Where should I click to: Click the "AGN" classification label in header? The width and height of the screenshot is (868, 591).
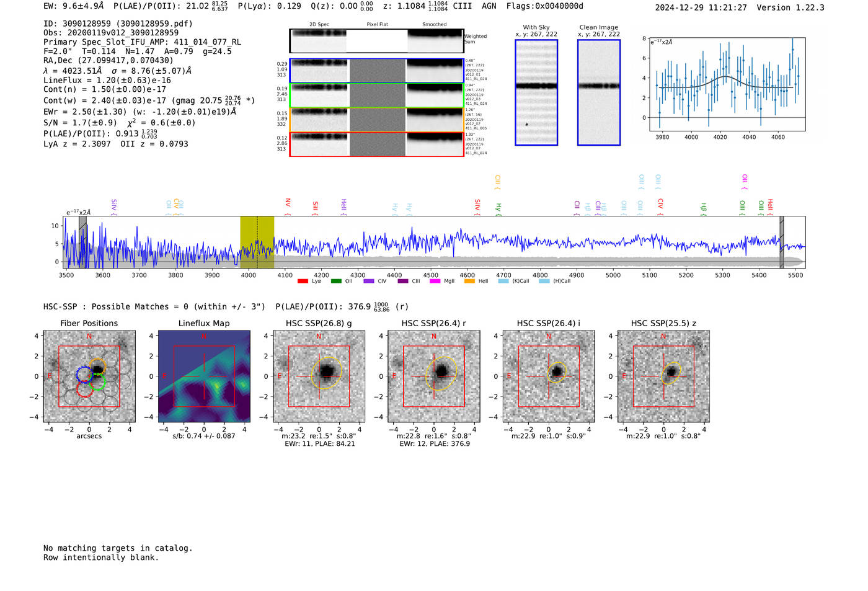point(489,6)
